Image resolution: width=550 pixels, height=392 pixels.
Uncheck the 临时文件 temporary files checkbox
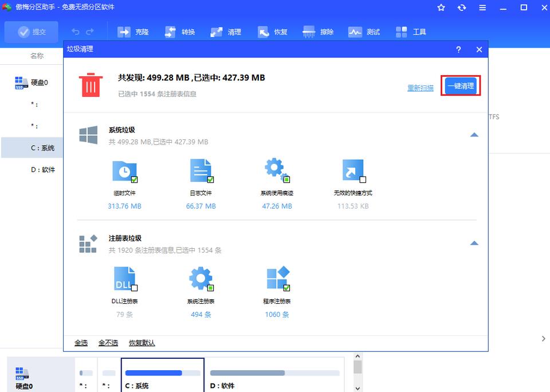click(x=135, y=179)
